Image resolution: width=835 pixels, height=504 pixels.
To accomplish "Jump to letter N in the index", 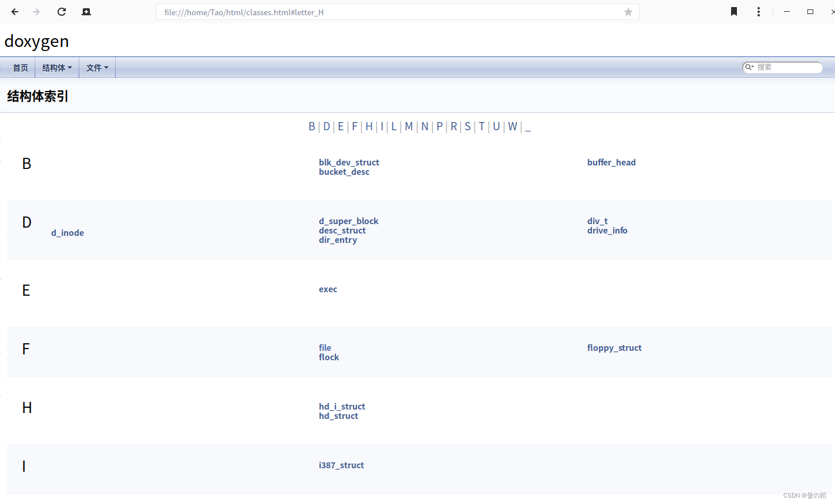I will (425, 127).
